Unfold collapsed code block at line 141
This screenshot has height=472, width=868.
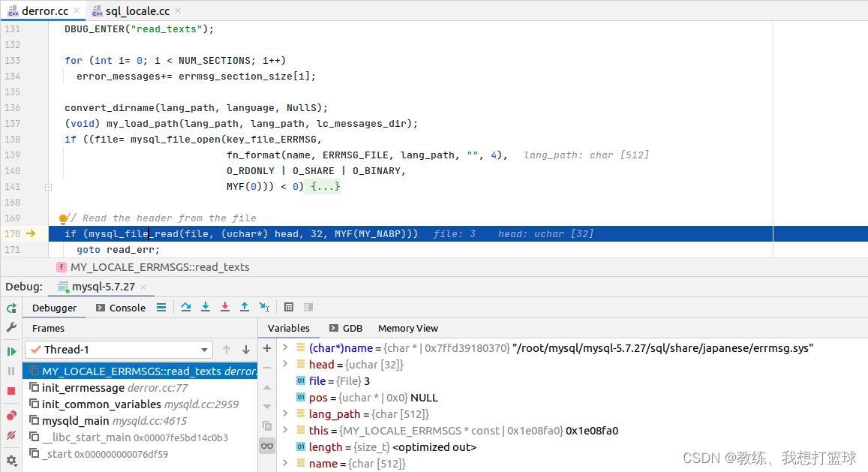[x=48, y=188]
